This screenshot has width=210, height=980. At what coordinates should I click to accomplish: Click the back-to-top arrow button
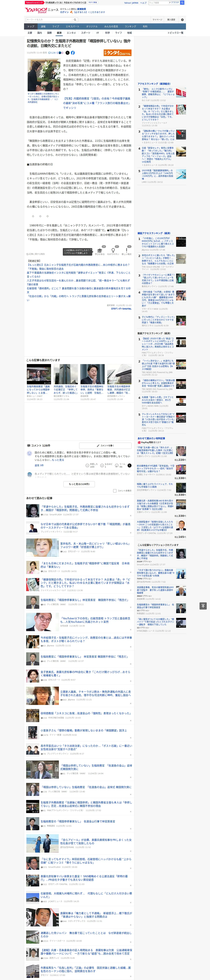point(203,606)
